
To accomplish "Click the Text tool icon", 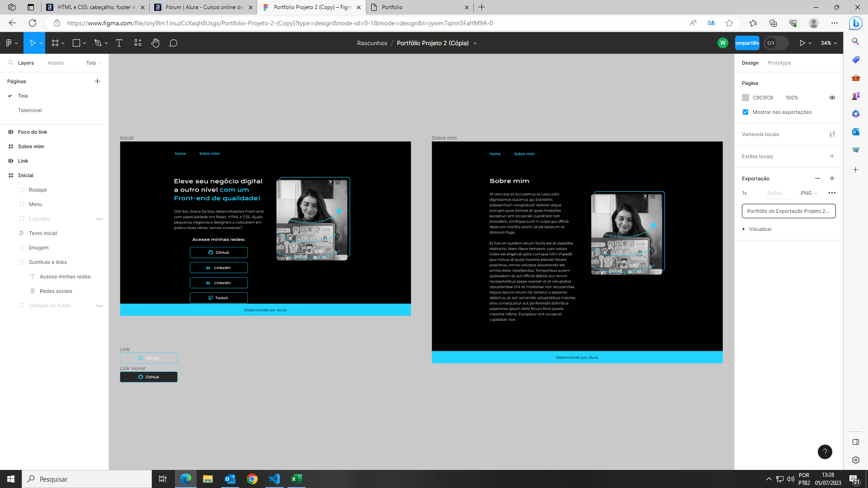I will pos(118,43).
